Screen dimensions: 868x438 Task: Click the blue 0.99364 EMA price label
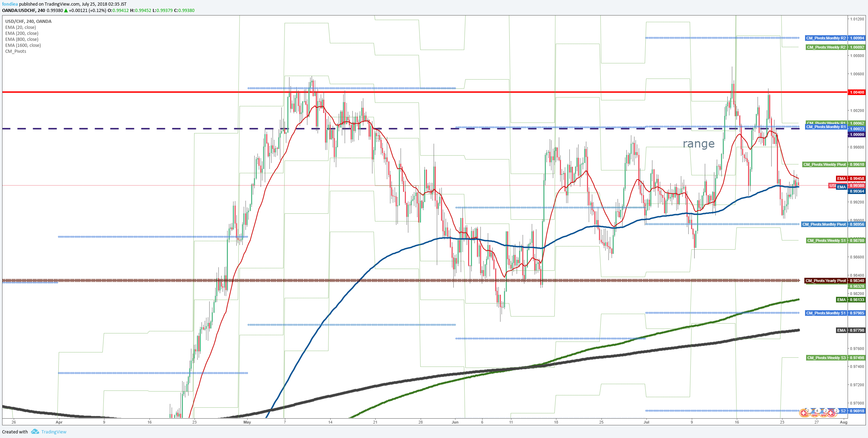[857, 191]
